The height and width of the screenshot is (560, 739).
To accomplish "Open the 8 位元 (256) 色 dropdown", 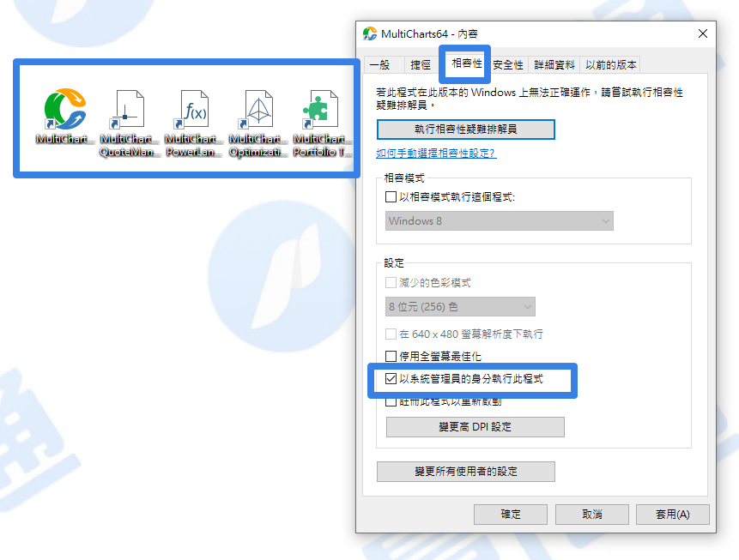I will [460, 307].
